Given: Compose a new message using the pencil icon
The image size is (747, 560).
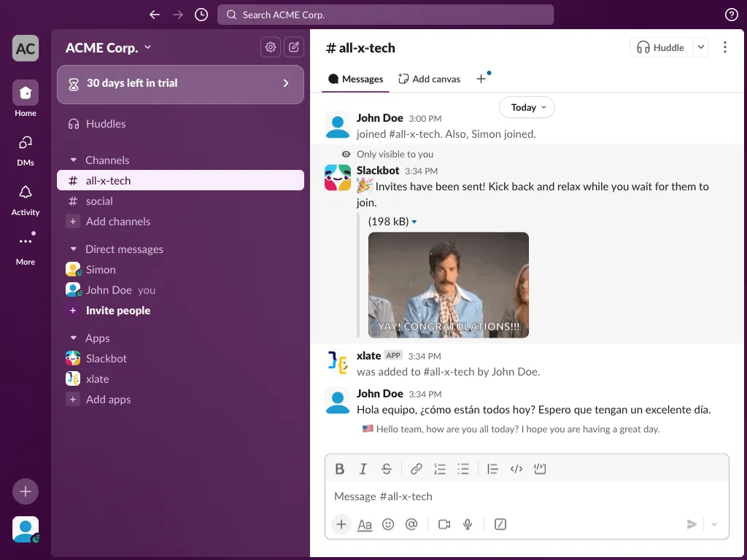Looking at the screenshot, I should [x=294, y=47].
